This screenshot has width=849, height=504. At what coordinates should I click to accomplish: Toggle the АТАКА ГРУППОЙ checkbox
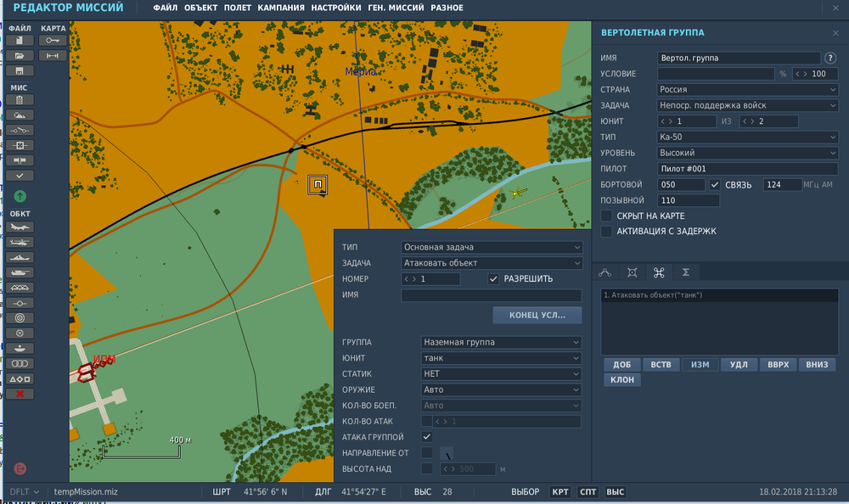427,437
